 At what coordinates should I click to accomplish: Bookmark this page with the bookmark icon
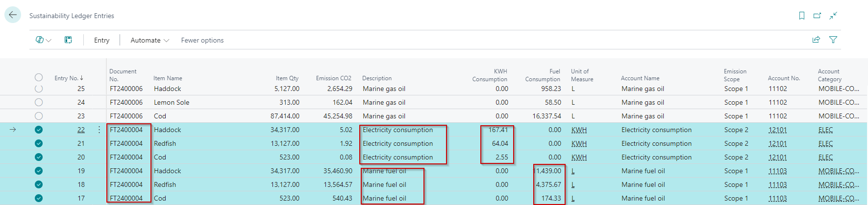802,16
